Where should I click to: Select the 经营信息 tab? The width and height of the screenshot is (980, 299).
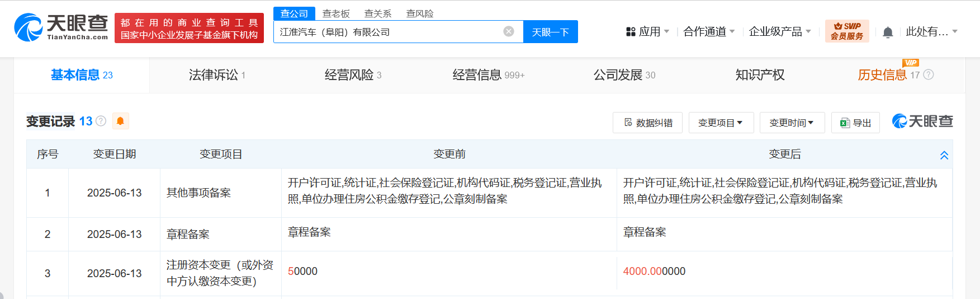click(489, 75)
